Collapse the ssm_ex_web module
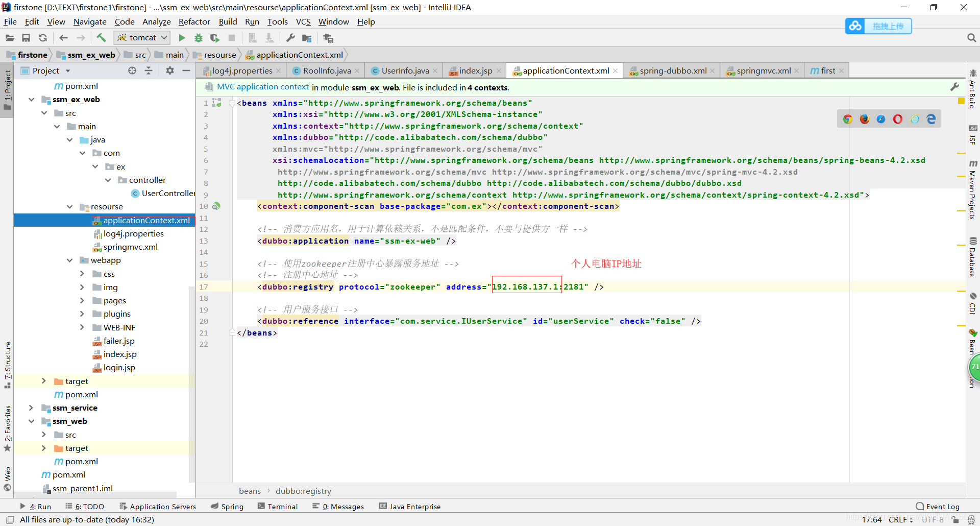The width and height of the screenshot is (980, 526). (x=32, y=100)
